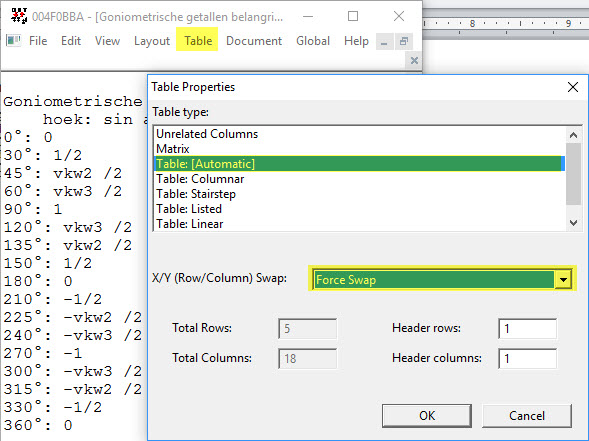Open the X/Y Swap Force Swap dropdown
The image size is (589, 441).
[x=442, y=279]
